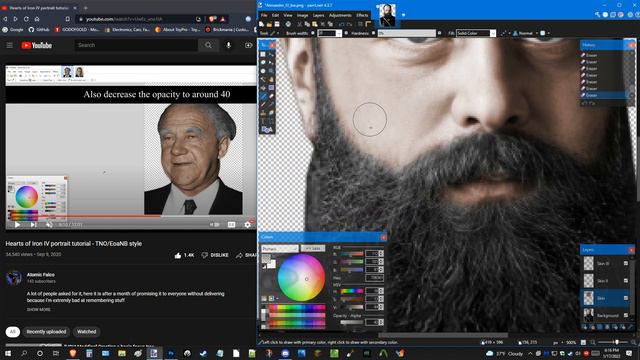The width and height of the screenshot is (640, 360).
Task: Click the Cut scissors icon
Action: (300, 24)
